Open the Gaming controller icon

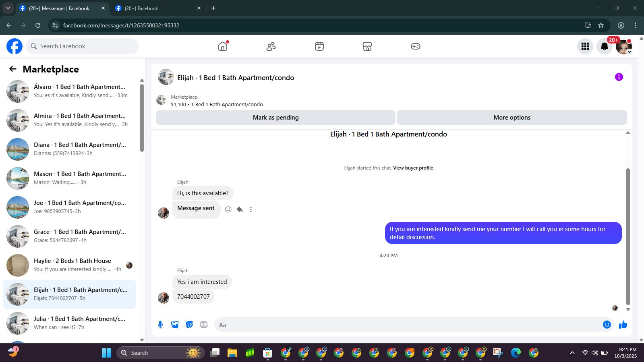point(416,46)
